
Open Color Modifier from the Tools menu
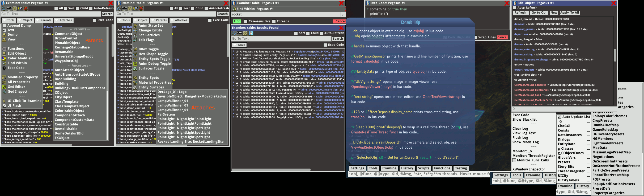tap(19, 58)
